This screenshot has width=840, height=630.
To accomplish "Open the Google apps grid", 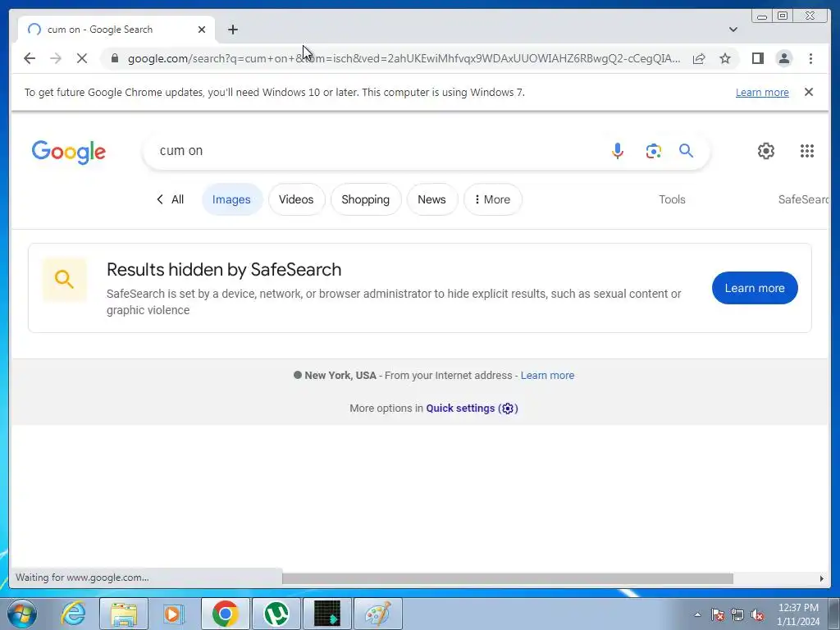I will (807, 151).
